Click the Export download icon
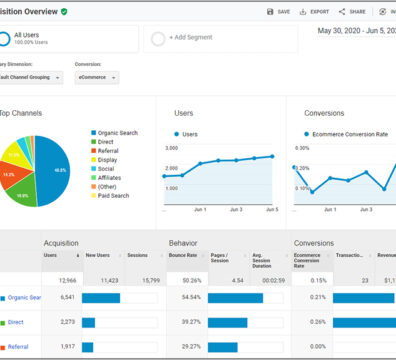 303,12
